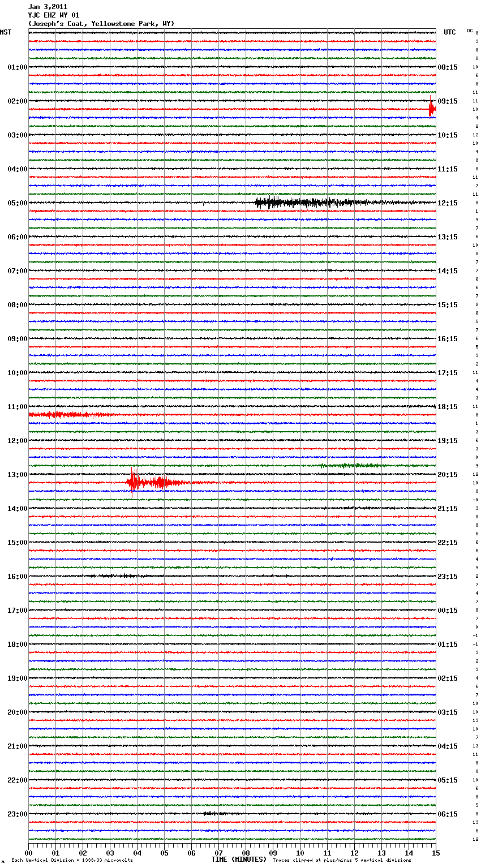Click the 11:00 MST row label
This screenshot has height=868, width=481.
(18, 407)
